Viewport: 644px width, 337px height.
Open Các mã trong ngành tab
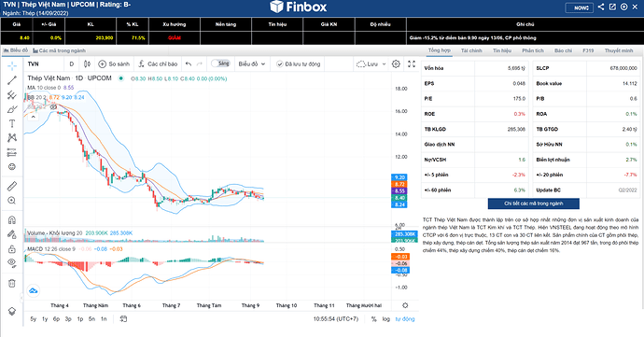[59, 50]
